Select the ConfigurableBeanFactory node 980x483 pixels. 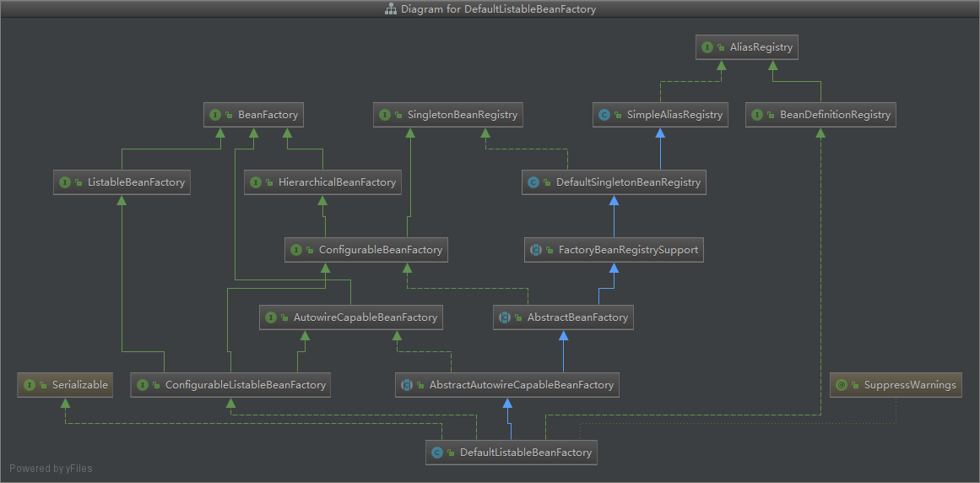click(x=365, y=250)
